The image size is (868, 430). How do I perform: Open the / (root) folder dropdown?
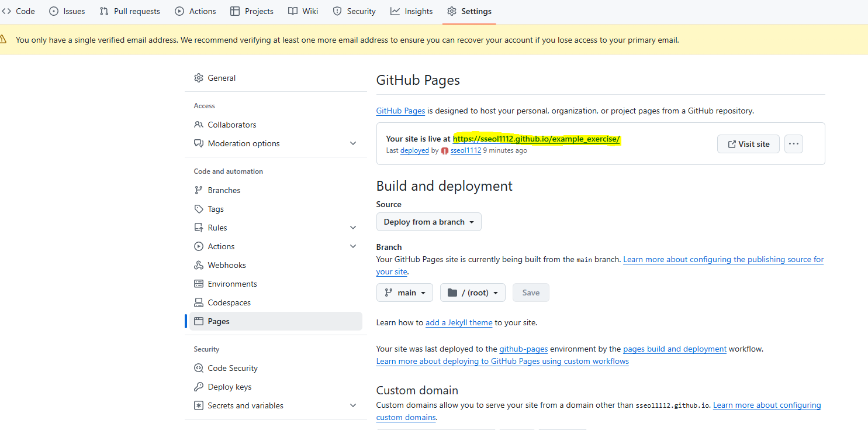[x=473, y=293]
